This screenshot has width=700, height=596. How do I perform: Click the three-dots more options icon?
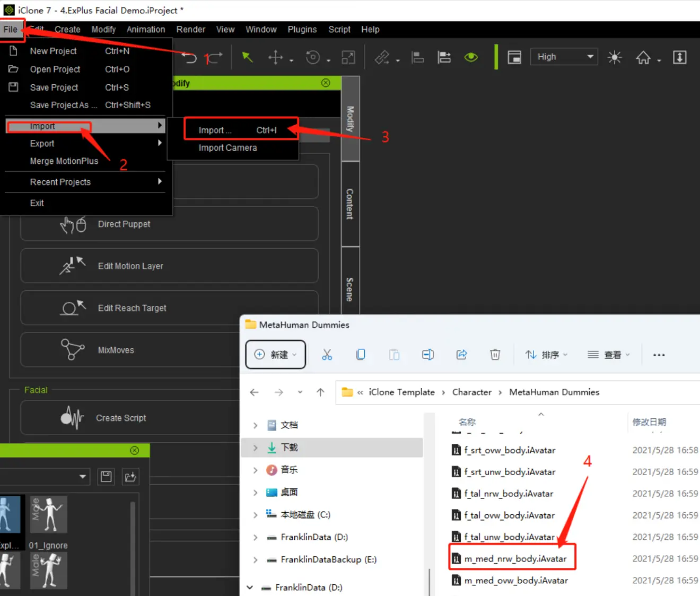[x=659, y=355]
